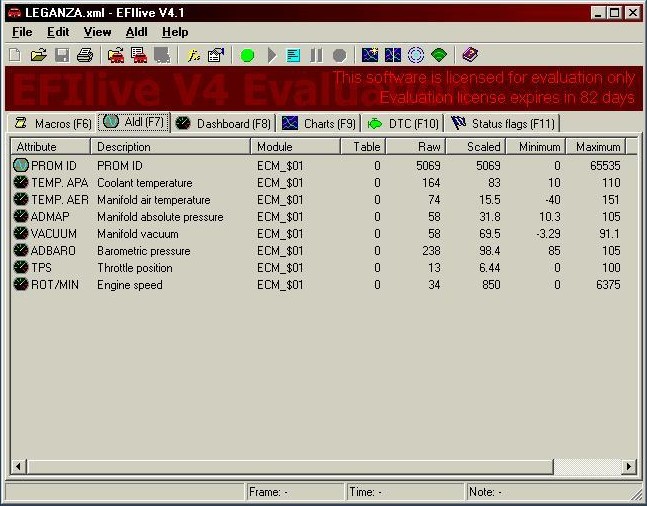The height and width of the screenshot is (506, 647).
Task: Click the New file toolbar icon
Action: (x=15, y=55)
